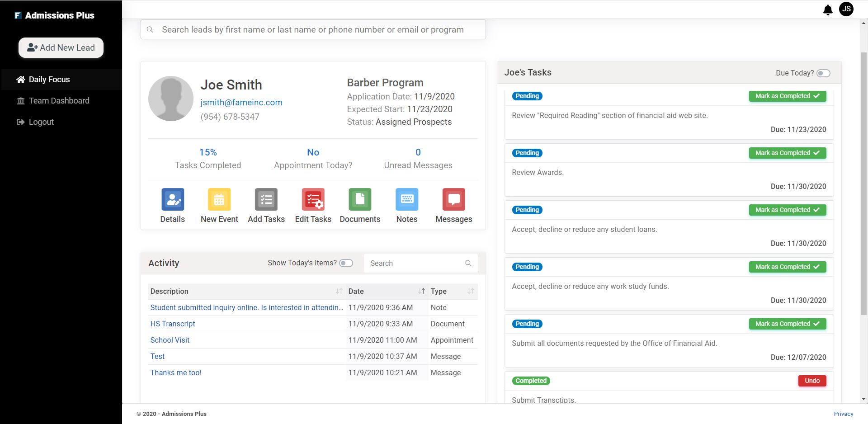Click into the lead search field
Screen dimensions: 868x424
click(313, 29)
